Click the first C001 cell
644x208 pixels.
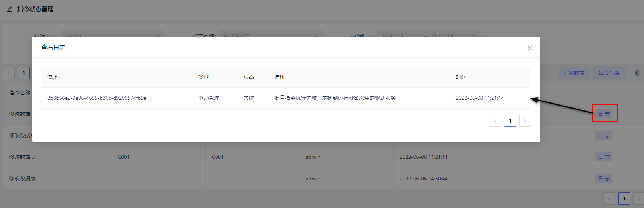click(x=124, y=157)
